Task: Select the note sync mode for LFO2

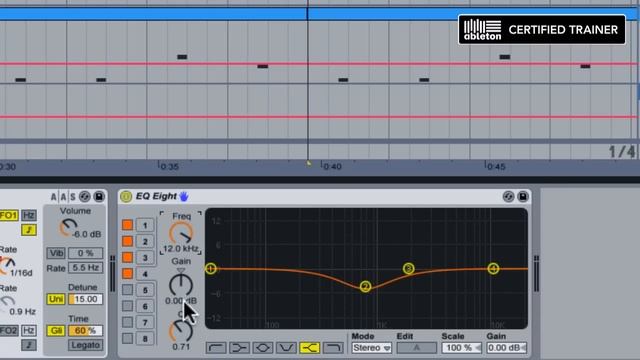Action: 29,345
